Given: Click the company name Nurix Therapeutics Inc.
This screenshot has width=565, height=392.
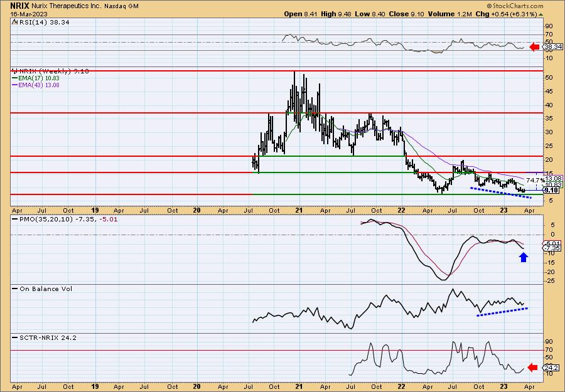Looking at the screenshot, I should click(x=66, y=6).
